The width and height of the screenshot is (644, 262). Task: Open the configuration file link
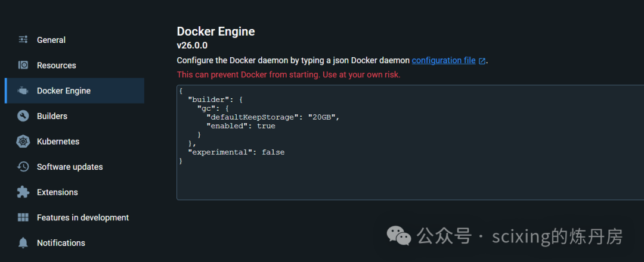coord(444,60)
